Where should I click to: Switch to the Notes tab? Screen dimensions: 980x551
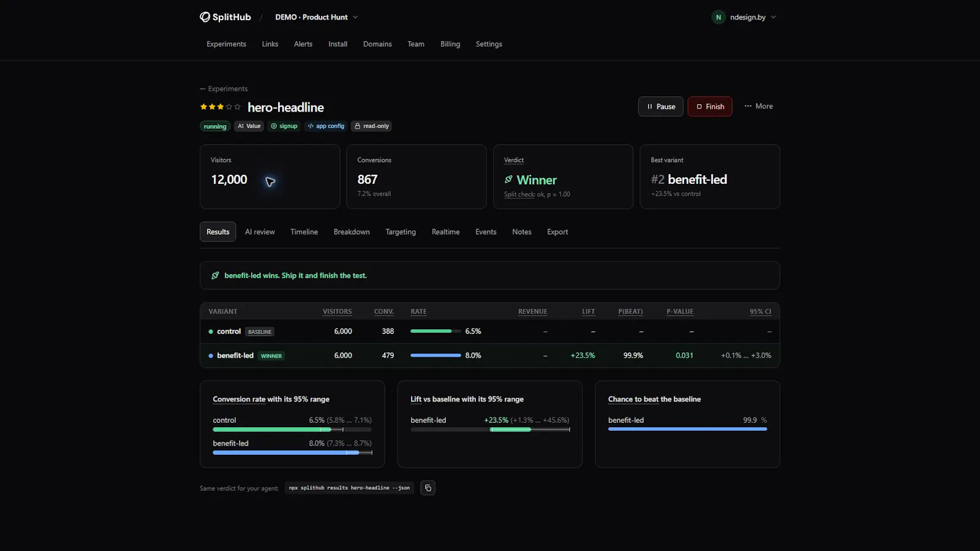click(522, 232)
